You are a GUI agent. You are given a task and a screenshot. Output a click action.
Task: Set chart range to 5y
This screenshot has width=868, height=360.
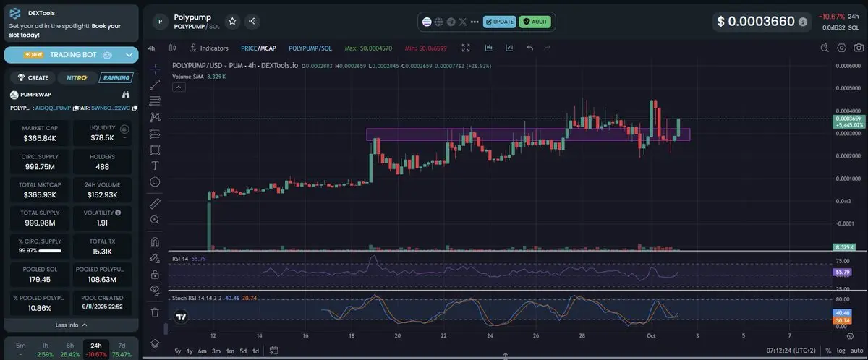(x=178, y=351)
